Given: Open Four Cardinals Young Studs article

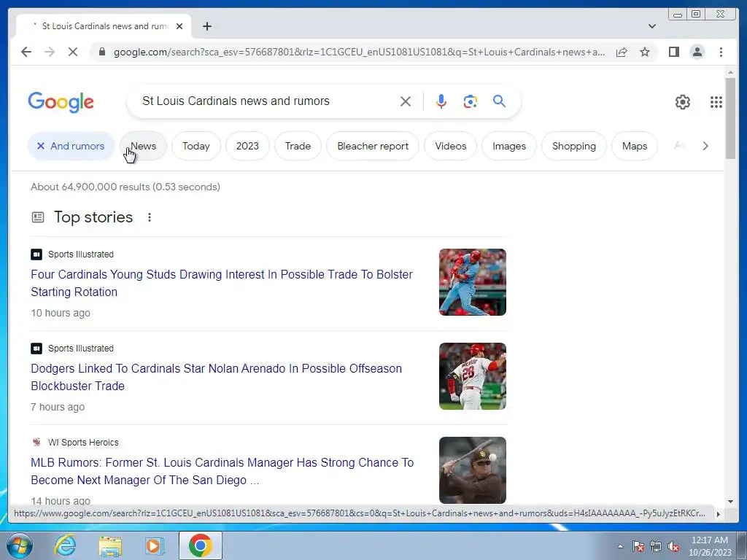Looking at the screenshot, I should 222,283.
